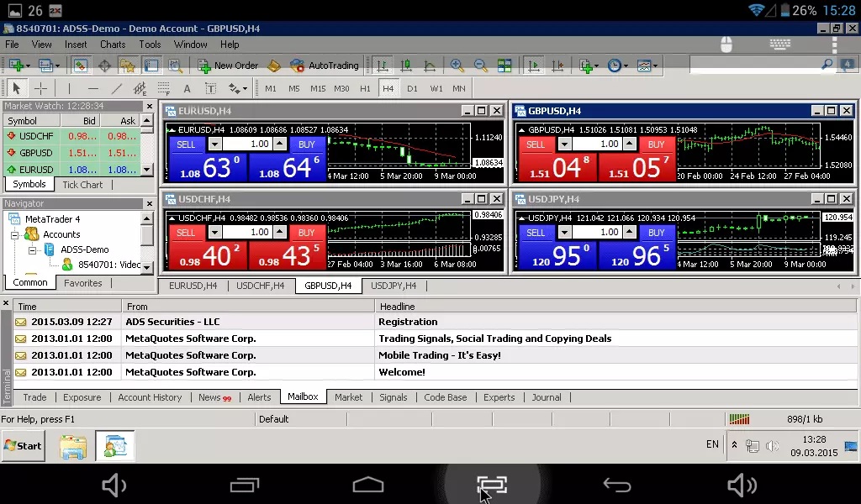
Task: Decrease EURUSD volume with down arrow
Action: click(x=214, y=144)
